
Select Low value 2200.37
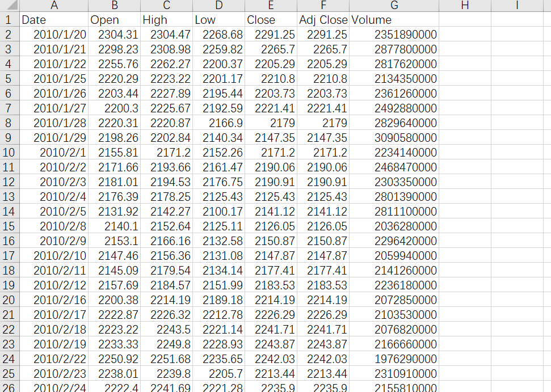[x=219, y=64]
